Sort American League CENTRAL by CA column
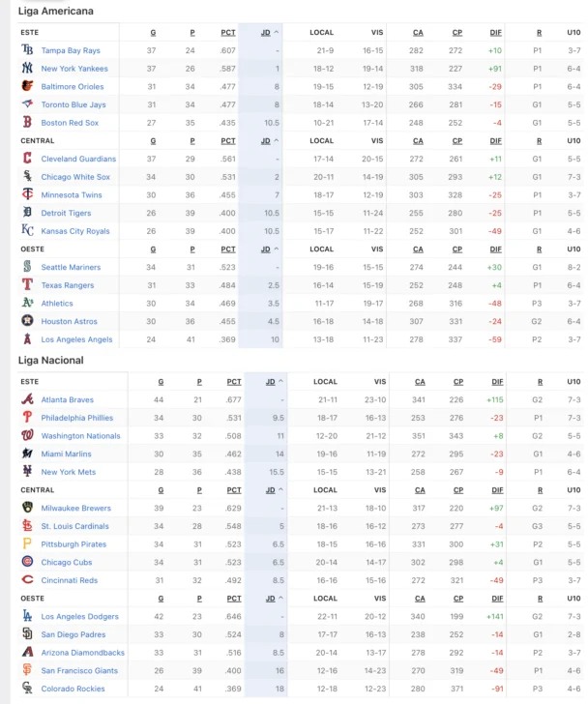The height and width of the screenshot is (704, 588). [x=418, y=140]
